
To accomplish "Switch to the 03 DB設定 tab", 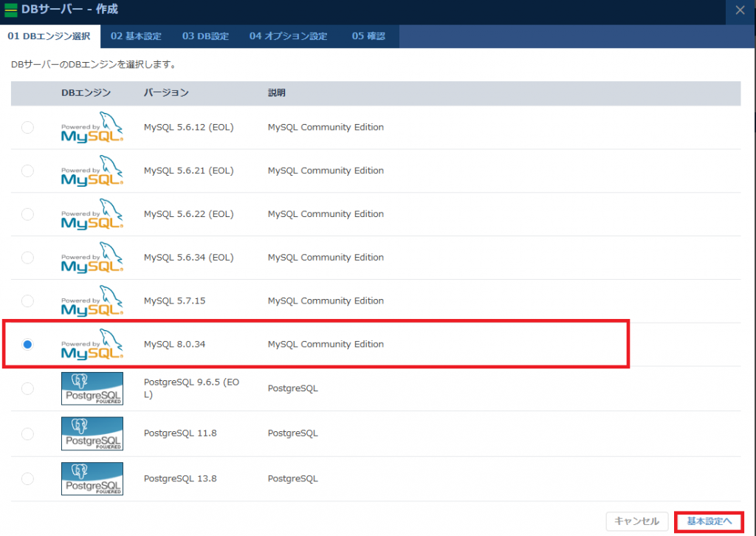I will [205, 36].
